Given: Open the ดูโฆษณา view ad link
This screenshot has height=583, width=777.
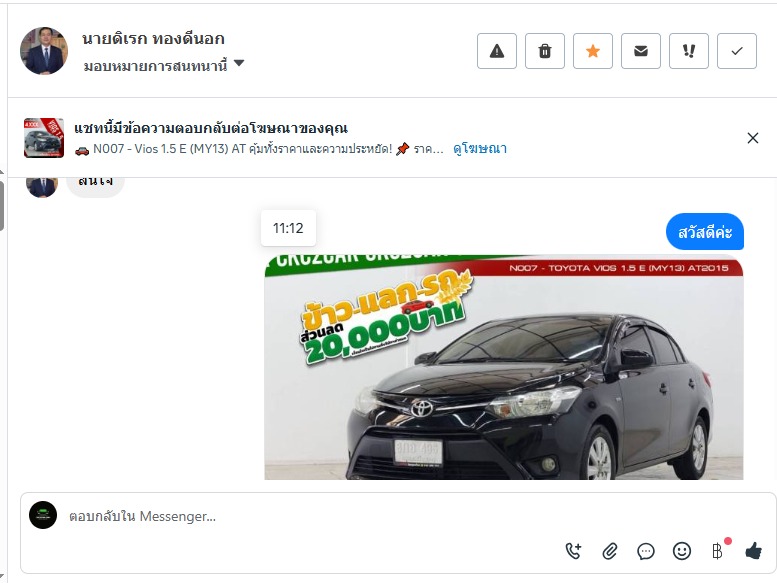Looking at the screenshot, I should pos(480,149).
